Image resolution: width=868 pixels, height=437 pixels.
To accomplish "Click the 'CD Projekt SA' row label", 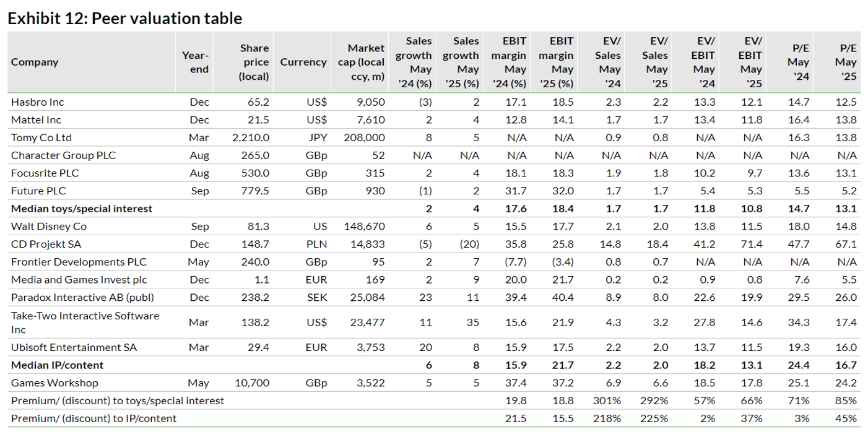I will click(x=46, y=244).
